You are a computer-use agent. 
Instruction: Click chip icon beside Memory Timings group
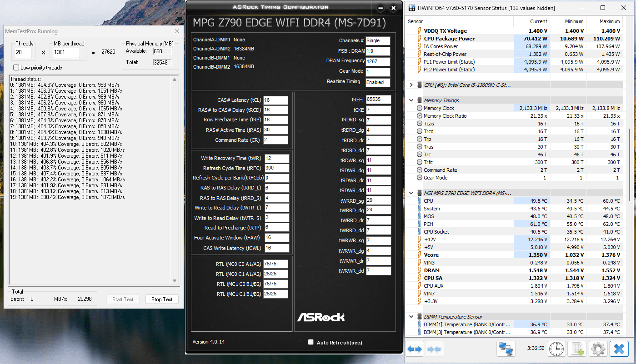pyautogui.click(x=419, y=100)
